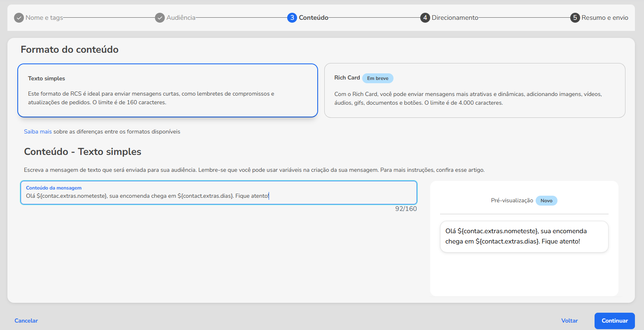
Task: Click the step 5 Resumo e envio circle
Action: [x=575, y=18]
